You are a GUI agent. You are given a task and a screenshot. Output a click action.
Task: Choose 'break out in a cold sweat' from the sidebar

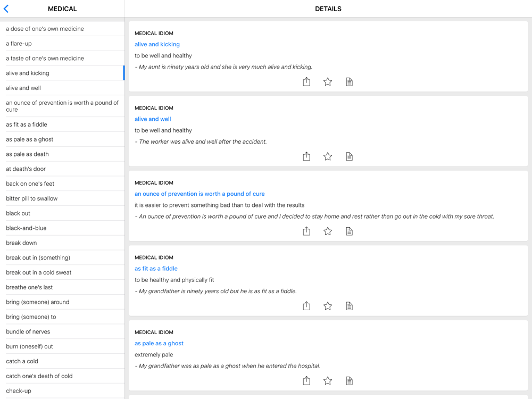click(x=39, y=272)
